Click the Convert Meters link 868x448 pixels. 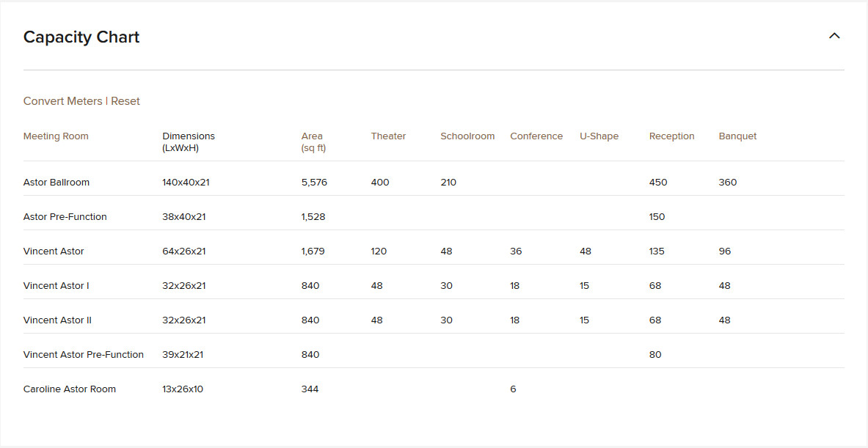pos(62,101)
